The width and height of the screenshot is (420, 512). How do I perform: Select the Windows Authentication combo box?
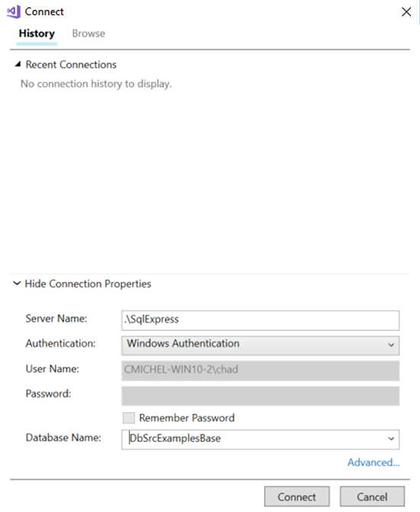coord(260,345)
